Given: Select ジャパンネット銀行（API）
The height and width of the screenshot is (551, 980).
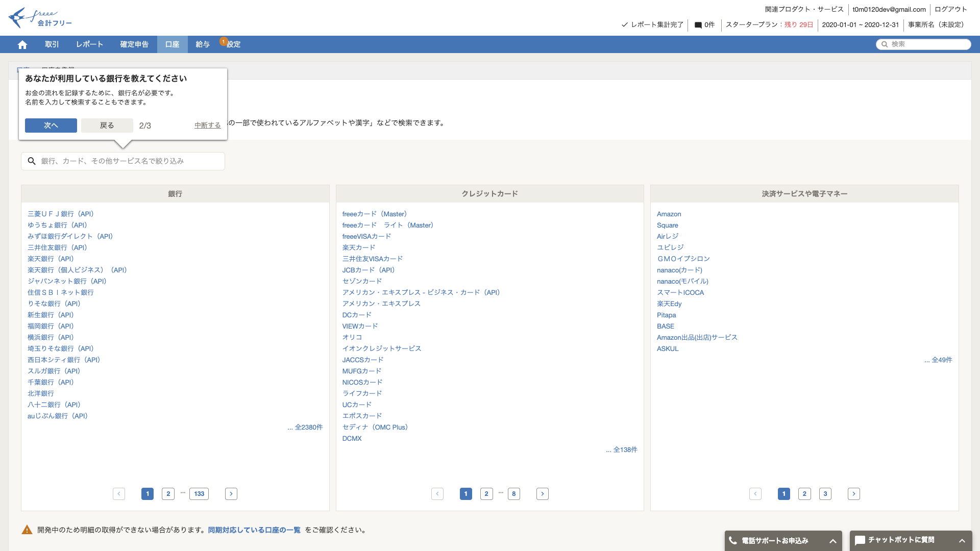Looking at the screenshot, I should (67, 282).
